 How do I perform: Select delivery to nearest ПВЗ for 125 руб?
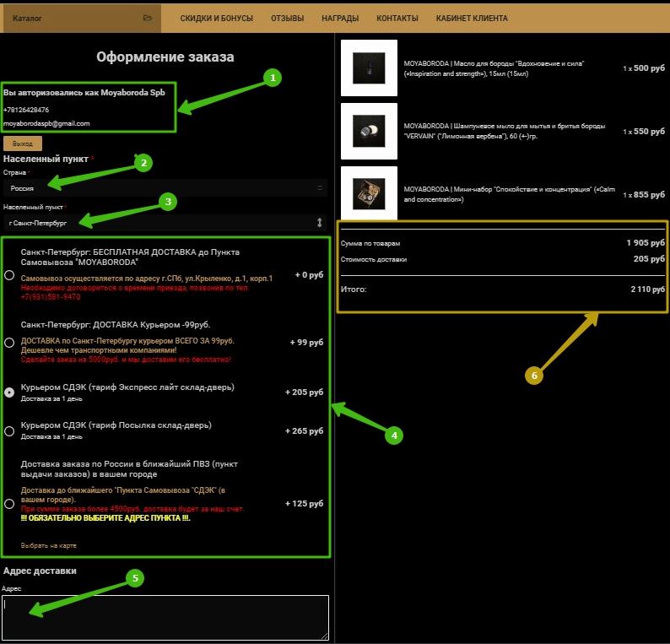[9, 503]
